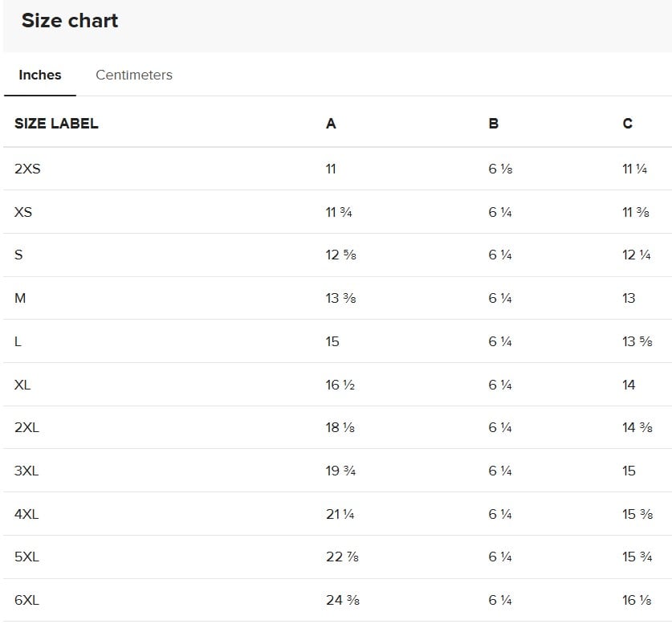Click column header C

627,124
